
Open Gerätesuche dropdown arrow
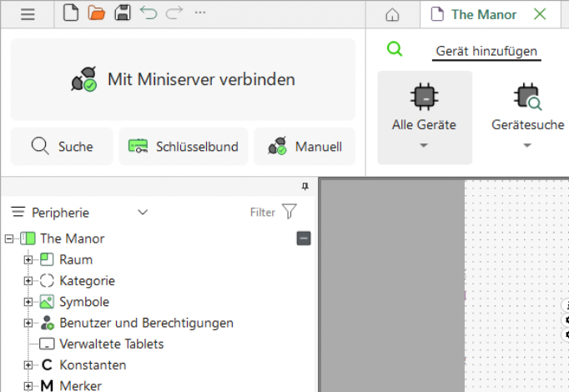coord(527,145)
